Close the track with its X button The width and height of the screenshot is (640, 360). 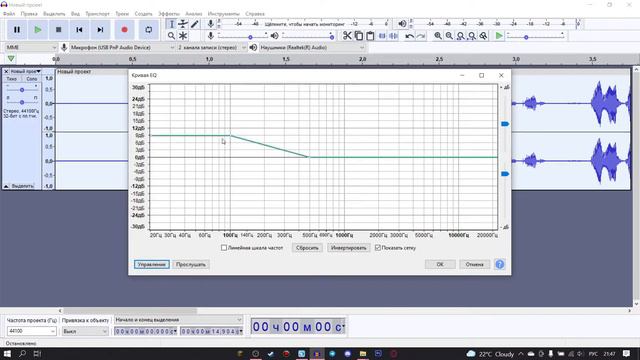pyautogui.click(x=6, y=71)
